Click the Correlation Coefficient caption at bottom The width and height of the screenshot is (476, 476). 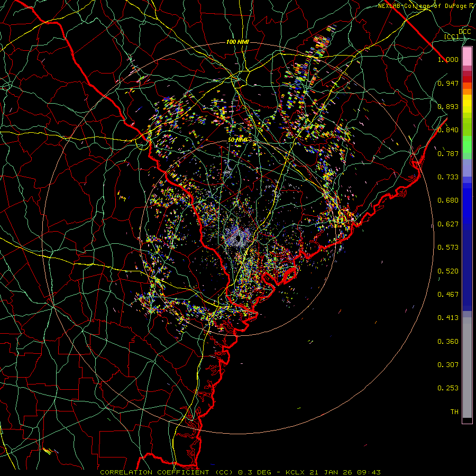pos(240,472)
